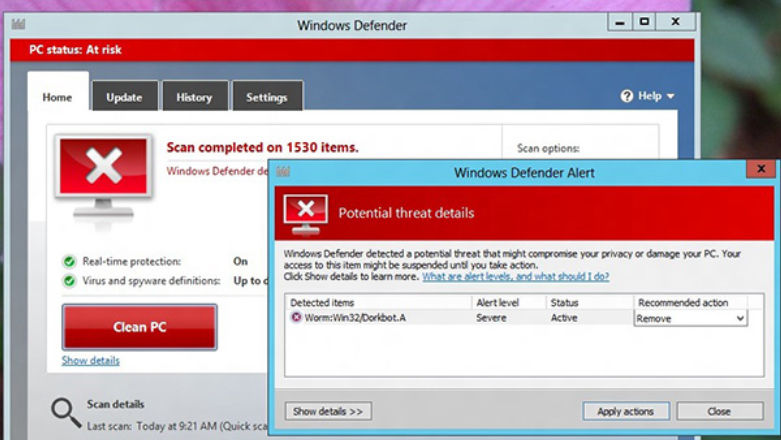781x440 pixels.
Task: Click the Last scan time text
Action: pos(177,426)
